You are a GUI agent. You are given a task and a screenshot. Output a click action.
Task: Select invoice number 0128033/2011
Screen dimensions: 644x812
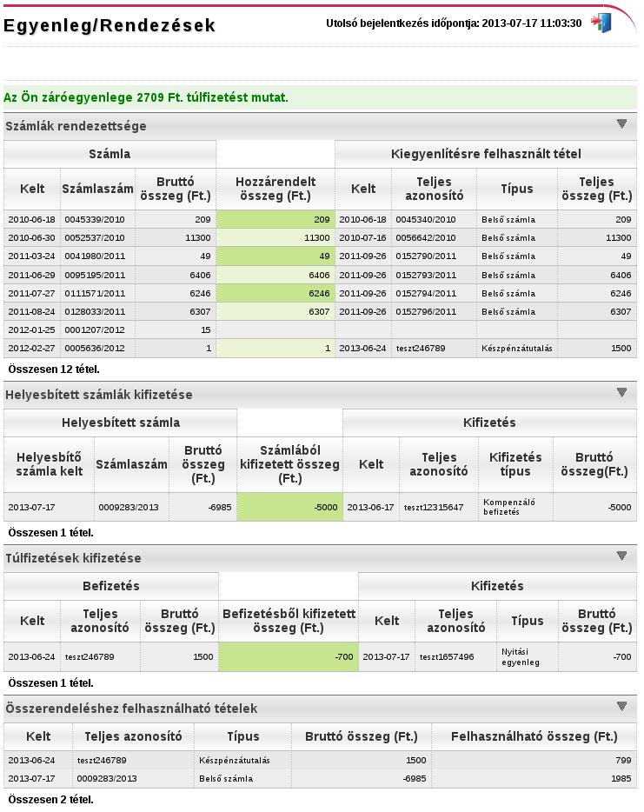(95, 312)
